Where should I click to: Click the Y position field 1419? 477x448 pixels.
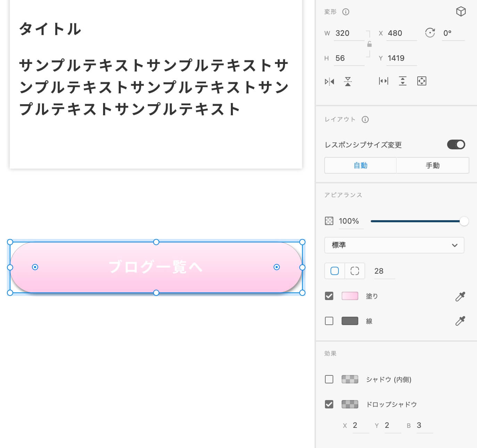pyautogui.click(x=401, y=58)
